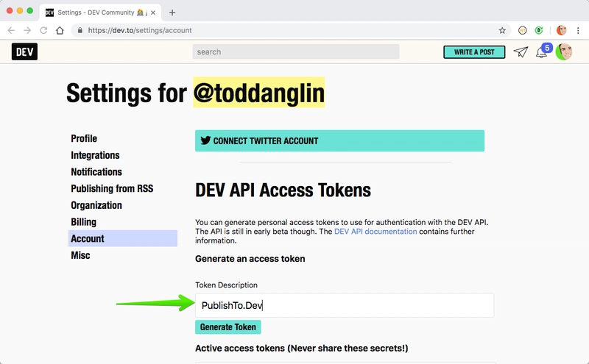589x364 pixels.
Task: Open the Chrome profile avatar in toolbar
Action: (x=561, y=30)
